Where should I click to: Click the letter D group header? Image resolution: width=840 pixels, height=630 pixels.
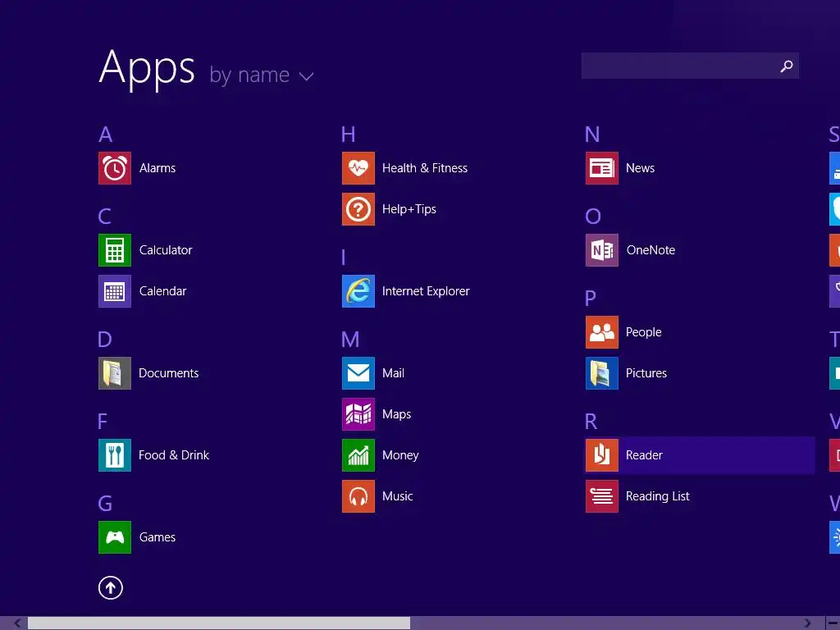105,340
